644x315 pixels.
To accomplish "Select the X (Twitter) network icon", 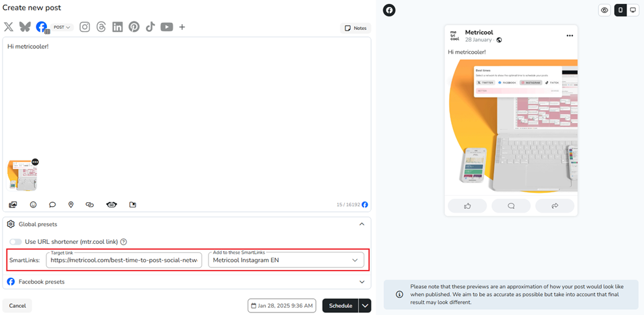I will (x=8, y=27).
